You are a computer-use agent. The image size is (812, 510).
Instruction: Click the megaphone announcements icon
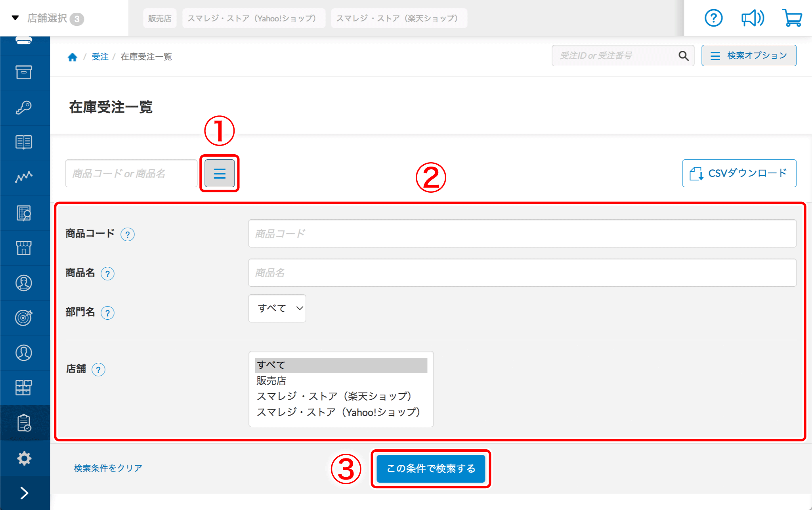point(752,18)
